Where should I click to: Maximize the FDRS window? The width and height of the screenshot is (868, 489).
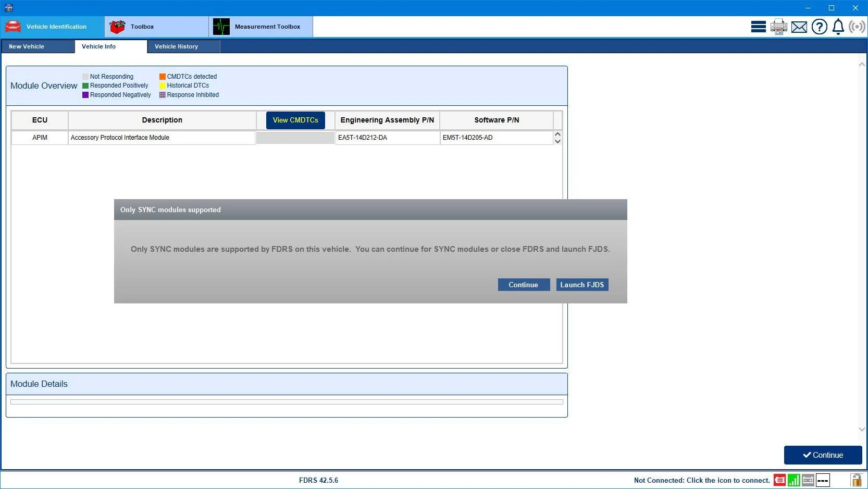coord(832,8)
